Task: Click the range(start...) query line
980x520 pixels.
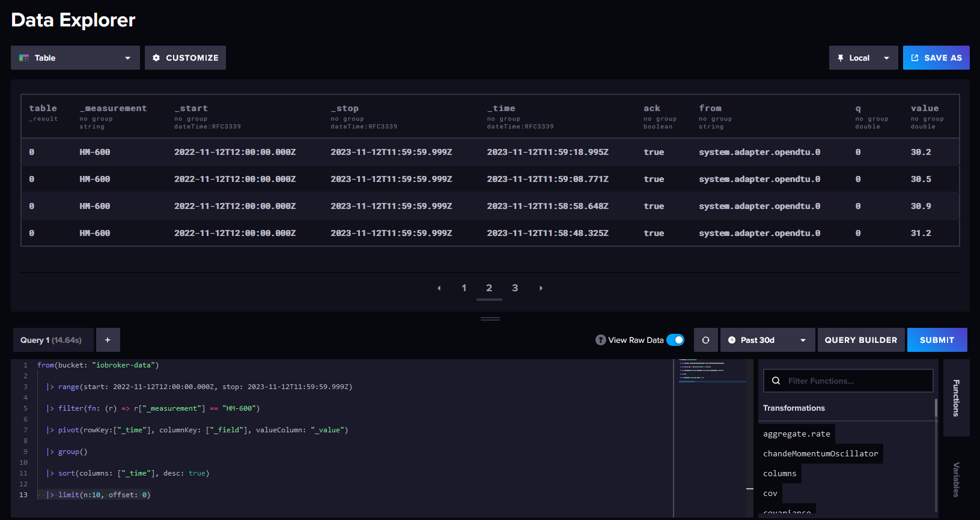Action: [199, 387]
